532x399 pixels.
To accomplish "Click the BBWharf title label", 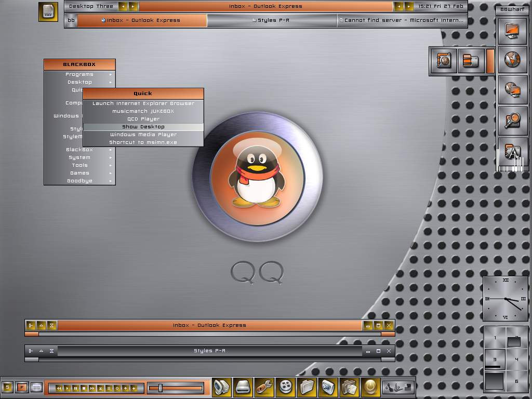I will [512, 9].
